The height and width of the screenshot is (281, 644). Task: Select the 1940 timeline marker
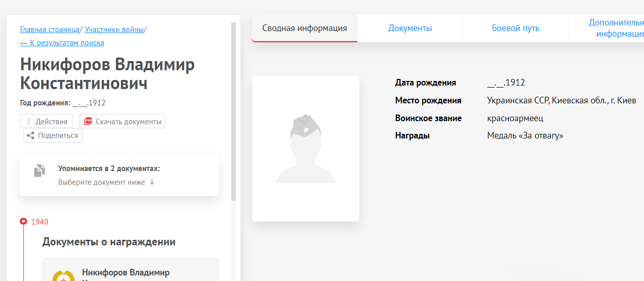pos(23,221)
